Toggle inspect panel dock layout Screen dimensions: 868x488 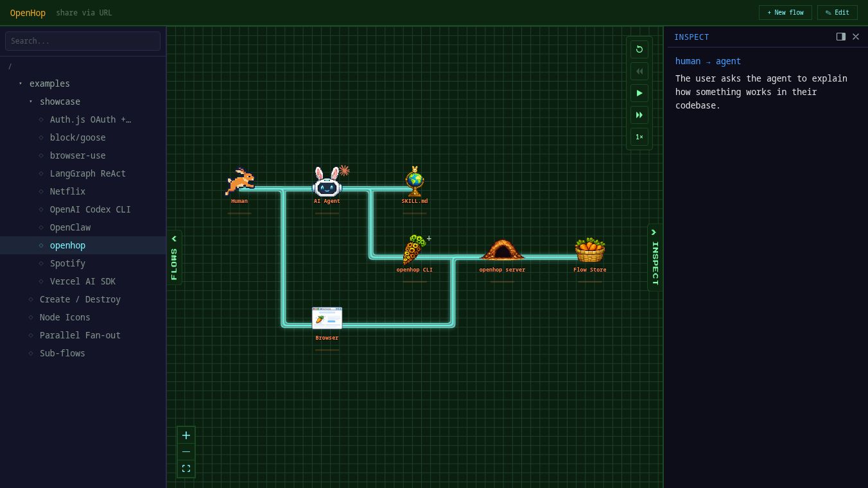pos(841,37)
